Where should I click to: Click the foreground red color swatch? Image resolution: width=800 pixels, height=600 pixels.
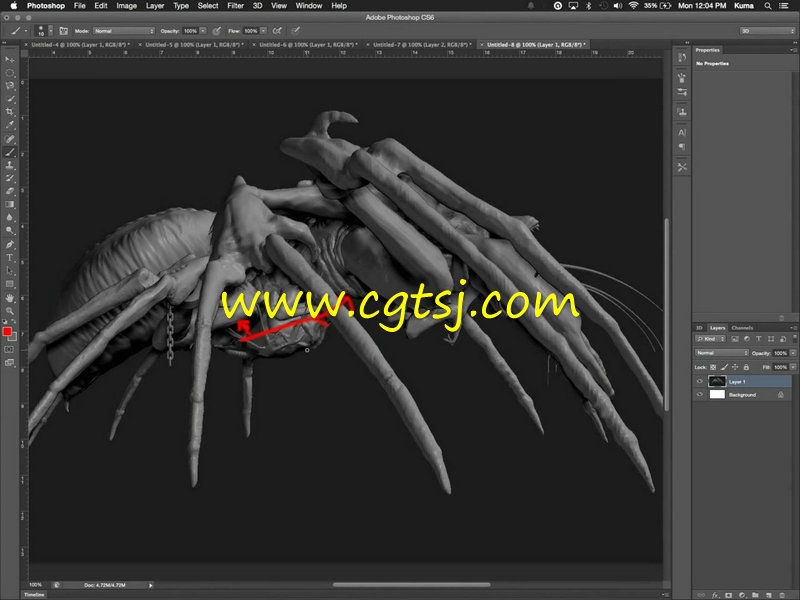(x=7, y=332)
